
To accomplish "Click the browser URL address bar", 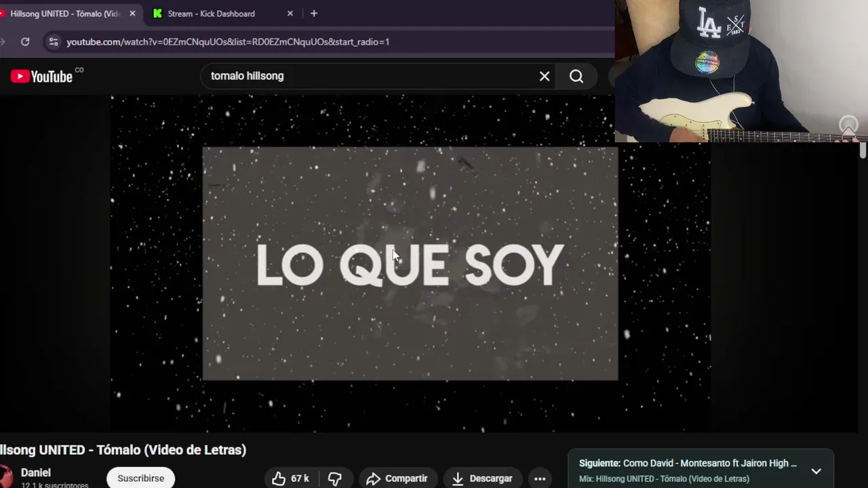I will click(325, 41).
